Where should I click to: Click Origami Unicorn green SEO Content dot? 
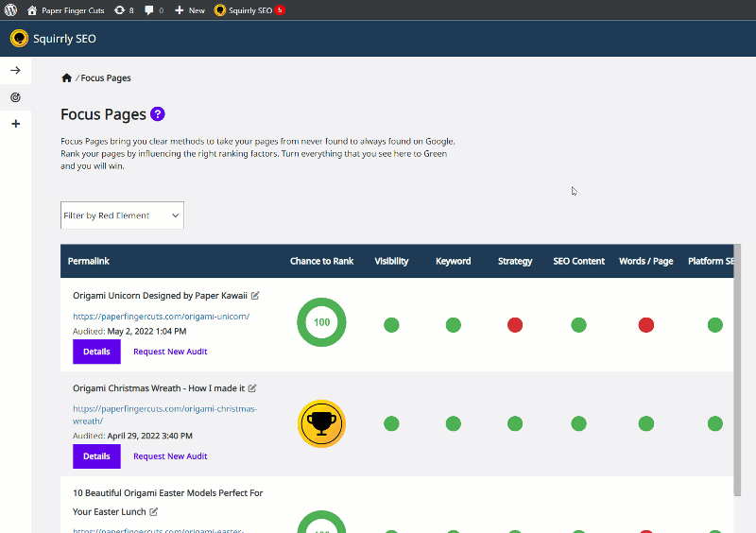(x=578, y=325)
